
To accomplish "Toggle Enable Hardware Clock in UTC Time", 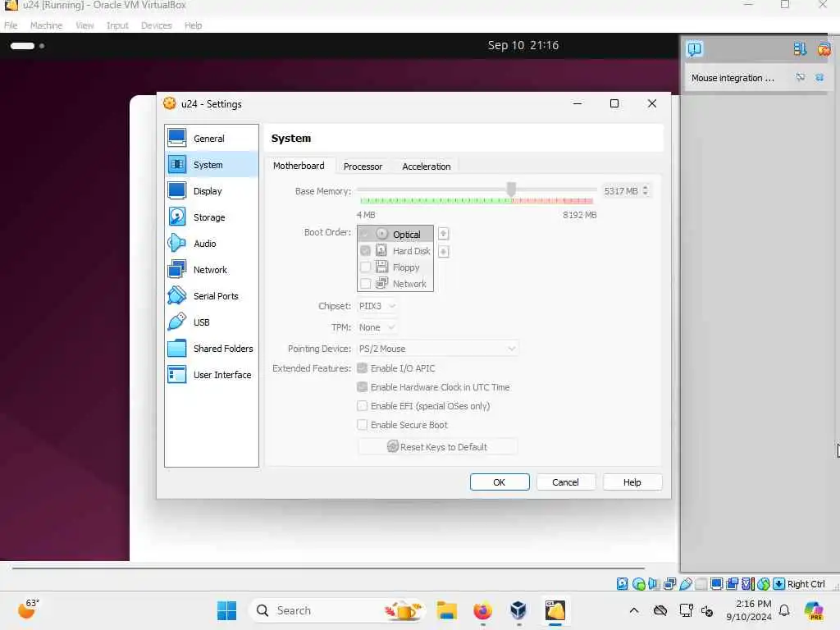I will tap(362, 387).
